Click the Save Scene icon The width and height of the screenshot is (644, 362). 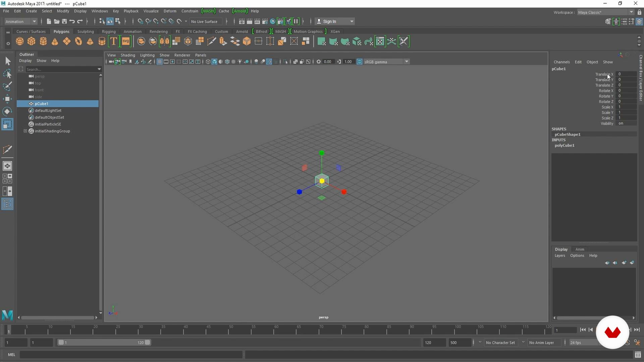[x=64, y=21]
